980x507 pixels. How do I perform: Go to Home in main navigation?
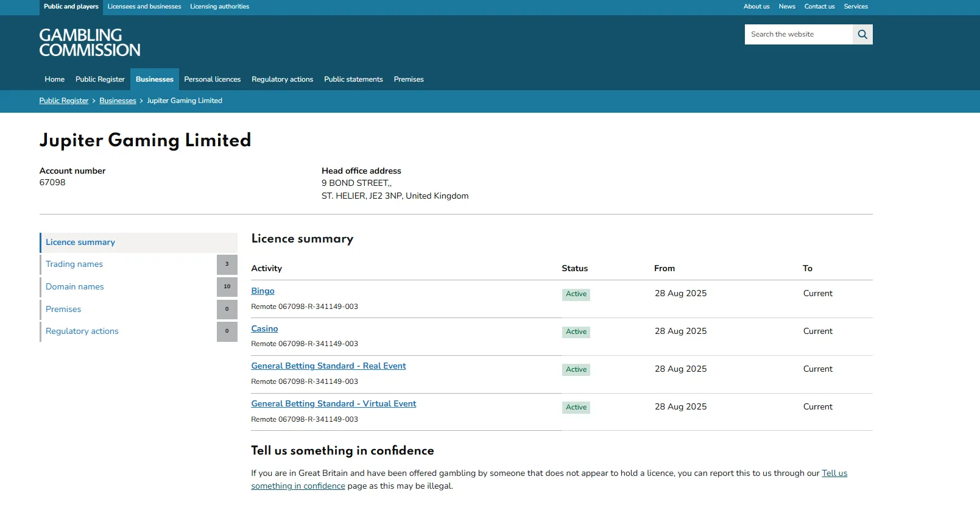pos(55,79)
